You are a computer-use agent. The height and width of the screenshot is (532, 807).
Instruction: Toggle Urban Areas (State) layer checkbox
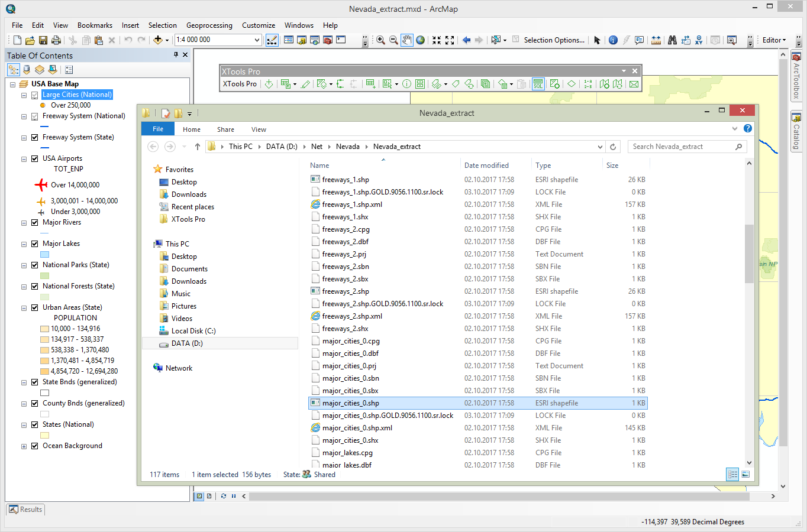tap(34, 308)
